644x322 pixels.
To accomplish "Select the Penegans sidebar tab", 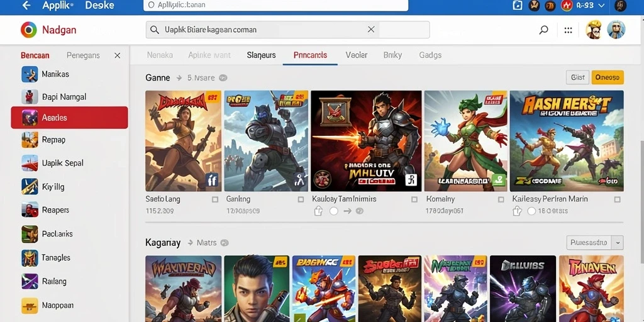I will 83,55.
